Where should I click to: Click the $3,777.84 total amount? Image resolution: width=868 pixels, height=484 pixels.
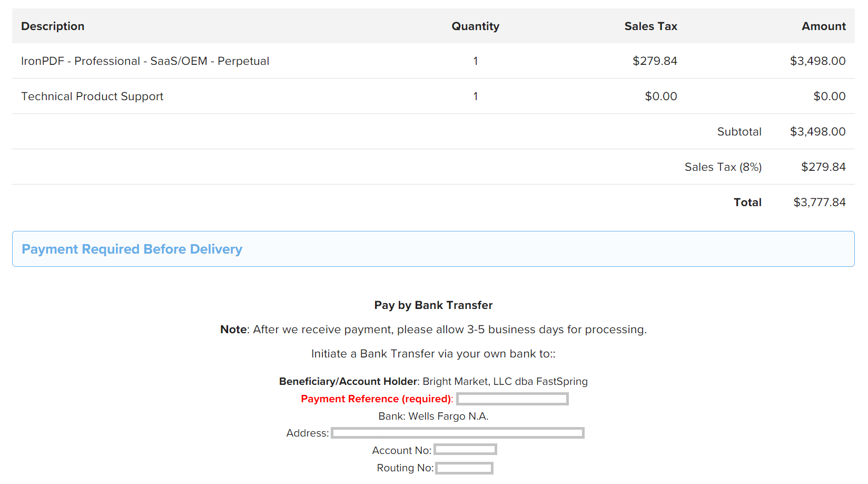[x=820, y=202]
